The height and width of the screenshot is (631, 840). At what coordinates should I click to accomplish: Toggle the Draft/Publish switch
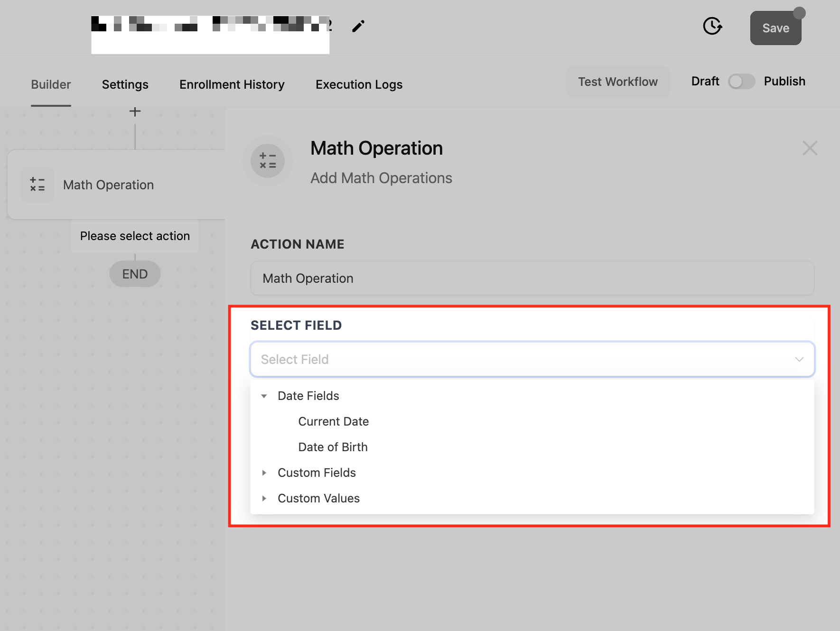(741, 82)
